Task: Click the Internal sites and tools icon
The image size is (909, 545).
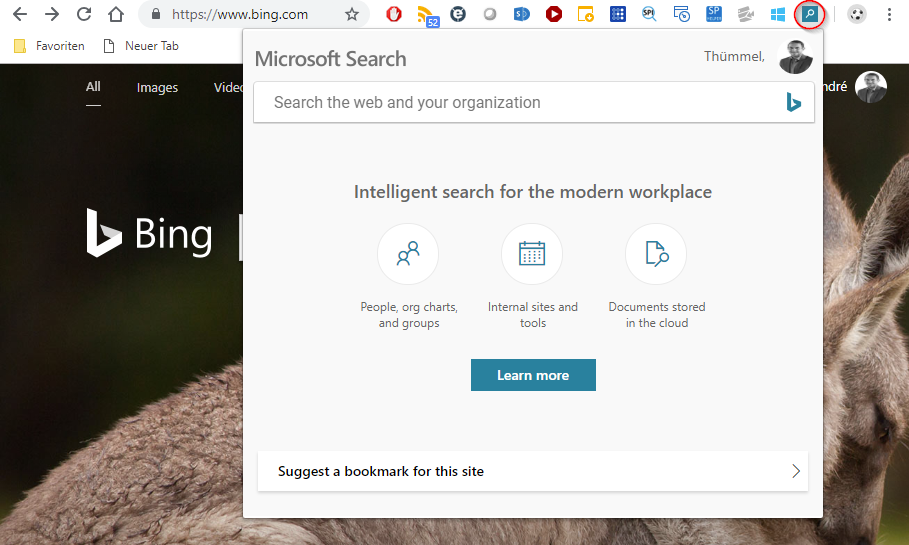Action: pyautogui.click(x=532, y=254)
